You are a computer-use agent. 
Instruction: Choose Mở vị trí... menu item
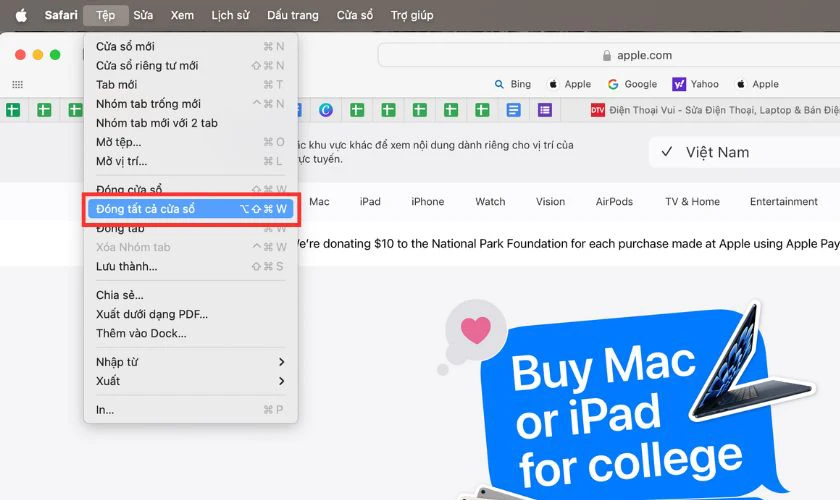190,161
